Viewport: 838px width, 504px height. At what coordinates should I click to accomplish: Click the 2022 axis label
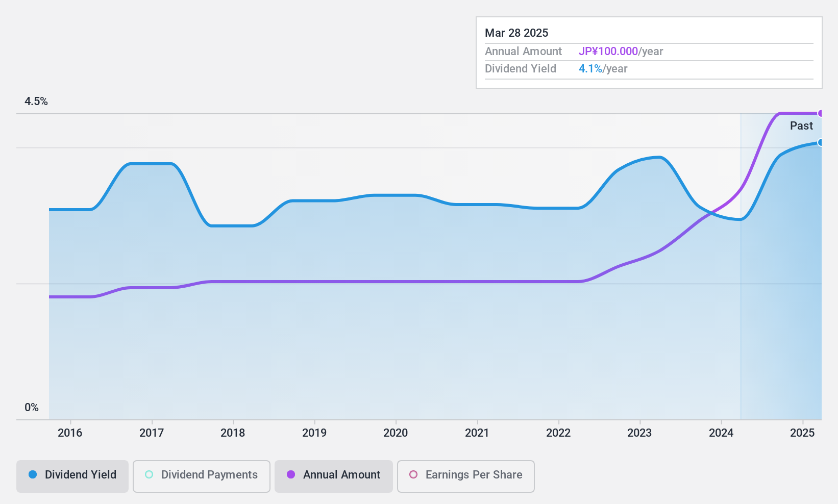point(558,433)
